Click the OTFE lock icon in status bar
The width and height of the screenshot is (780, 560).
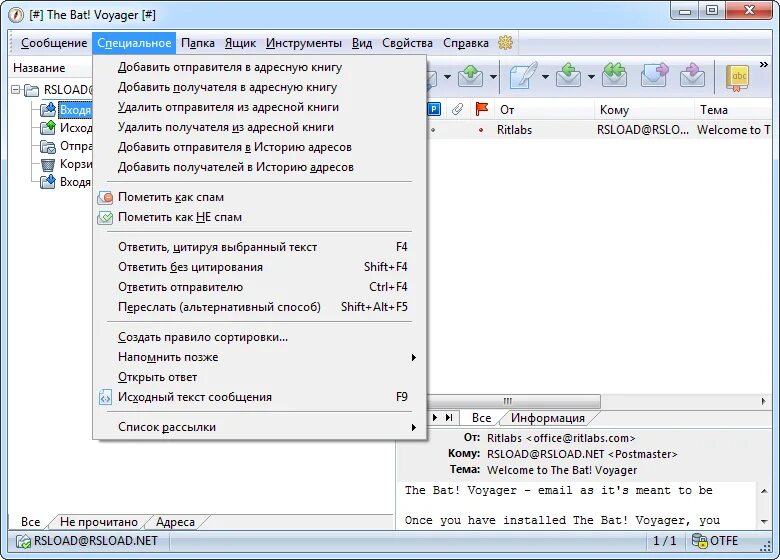click(699, 541)
